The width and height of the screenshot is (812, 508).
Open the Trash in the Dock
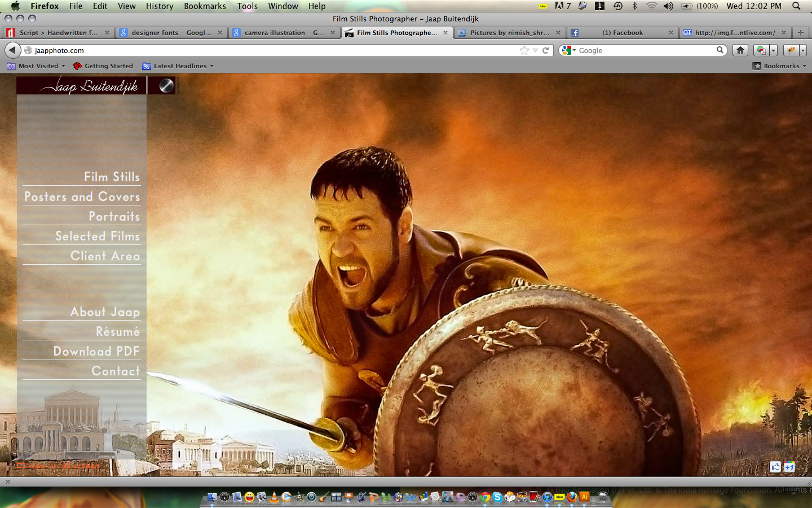tap(603, 497)
